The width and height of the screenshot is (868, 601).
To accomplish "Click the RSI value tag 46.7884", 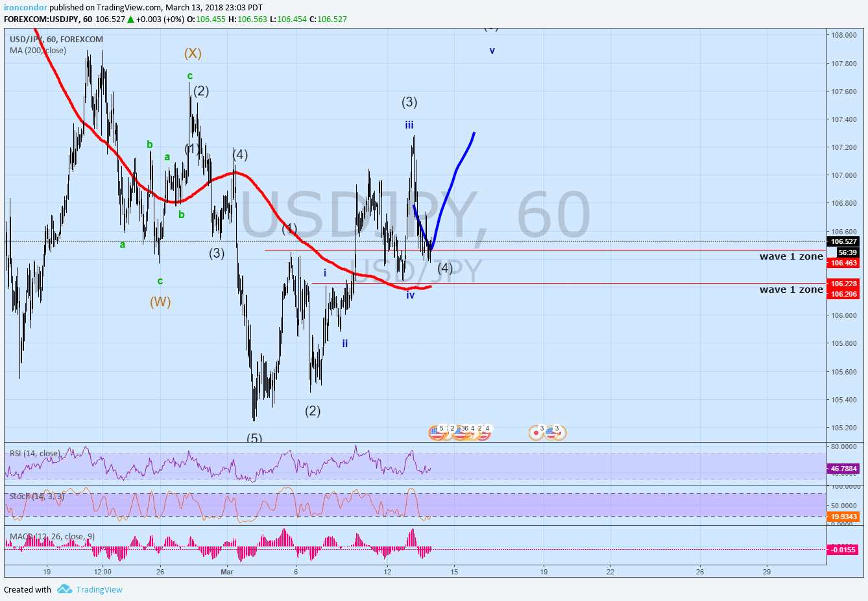I will [x=844, y=469].
